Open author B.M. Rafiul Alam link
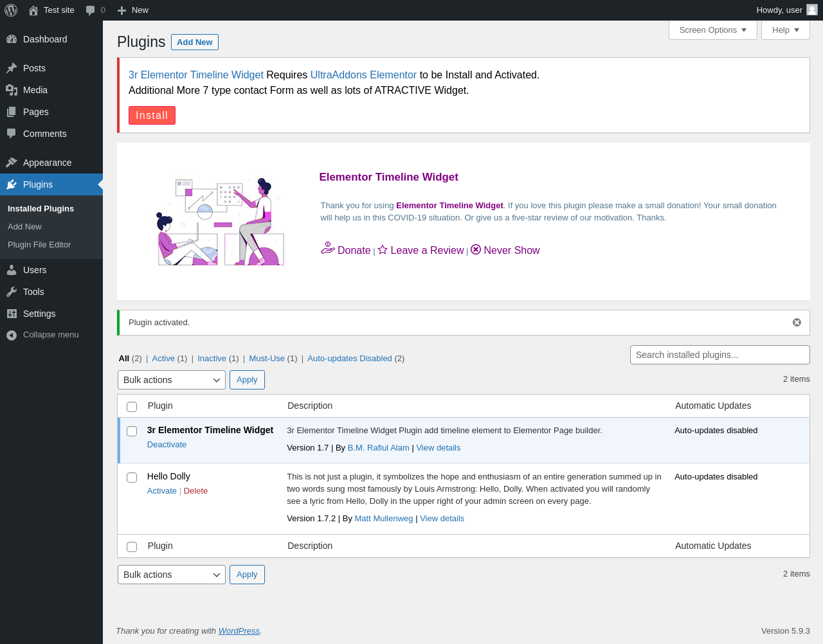Viewport: 823px width, 644px height. click(378, 448)
